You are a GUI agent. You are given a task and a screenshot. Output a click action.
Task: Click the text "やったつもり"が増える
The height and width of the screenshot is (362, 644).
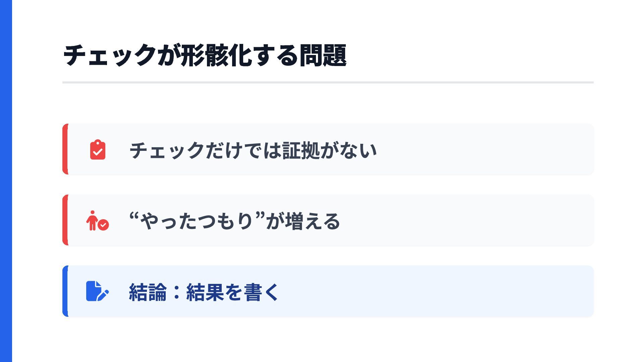click(x=235, y=221)
